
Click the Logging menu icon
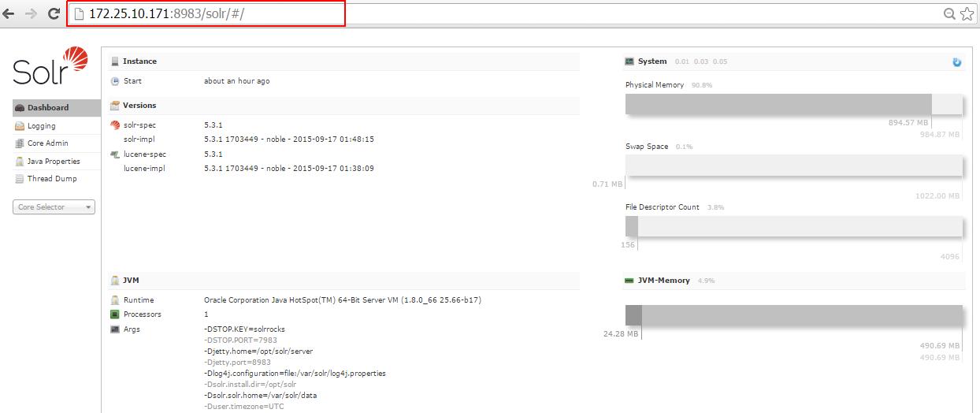pyautogui.click(x=20, y=126)
